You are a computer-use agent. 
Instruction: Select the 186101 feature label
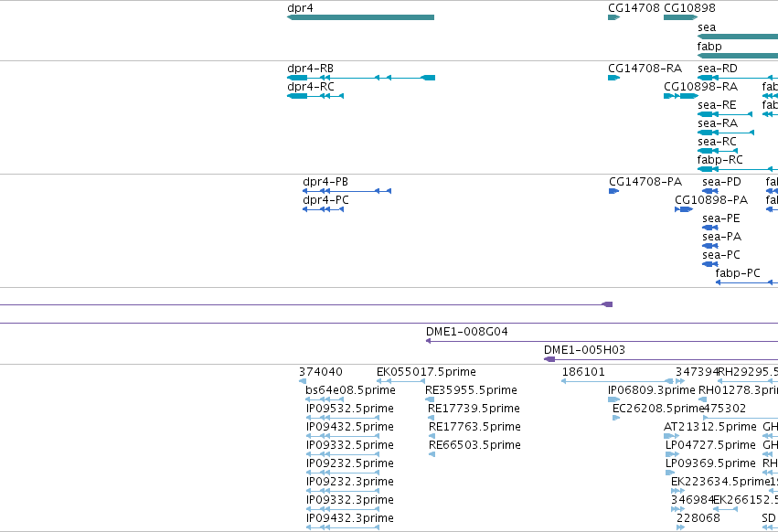(583, 372)
